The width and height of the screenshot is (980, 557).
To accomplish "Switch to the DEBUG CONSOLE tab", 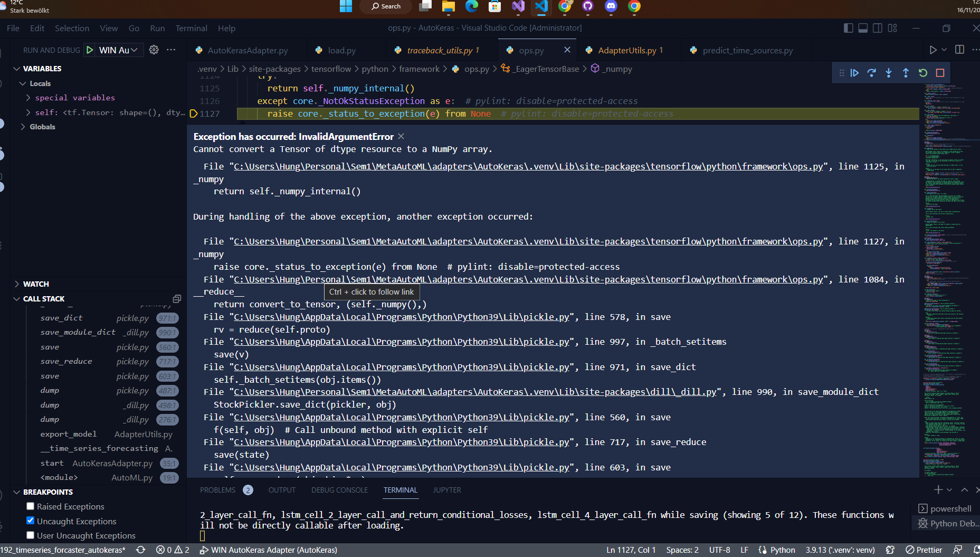I will pos(339,490).
